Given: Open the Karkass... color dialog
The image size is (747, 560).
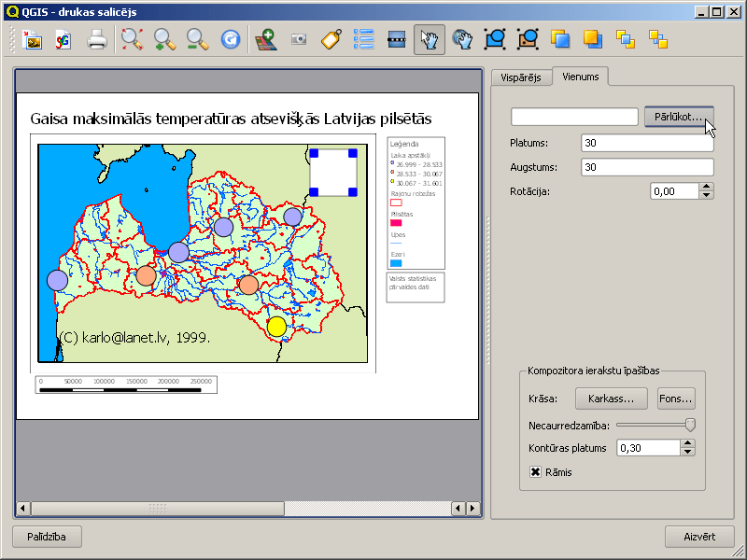Looking at the screenshot, I should click(x=612, y=399).
